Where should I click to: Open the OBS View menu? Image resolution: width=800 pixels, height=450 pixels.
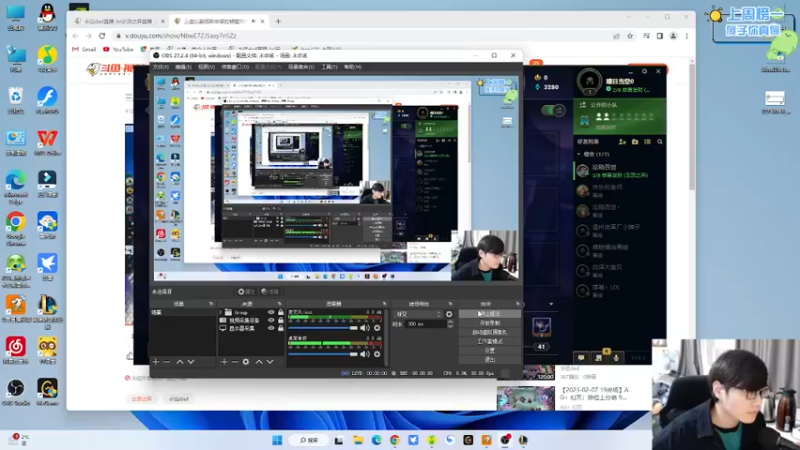(206, 67)
